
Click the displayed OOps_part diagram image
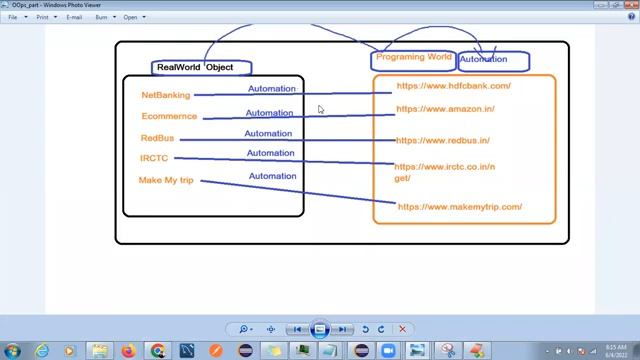[320, 169]
